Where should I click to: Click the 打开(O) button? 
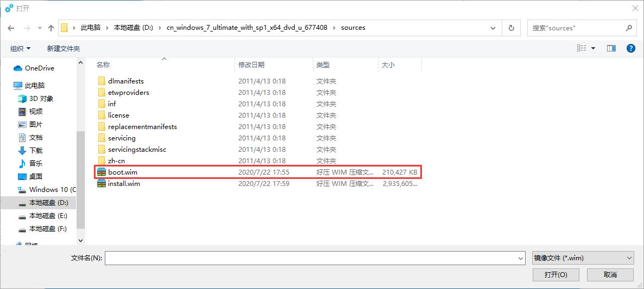tap(555, 275)
